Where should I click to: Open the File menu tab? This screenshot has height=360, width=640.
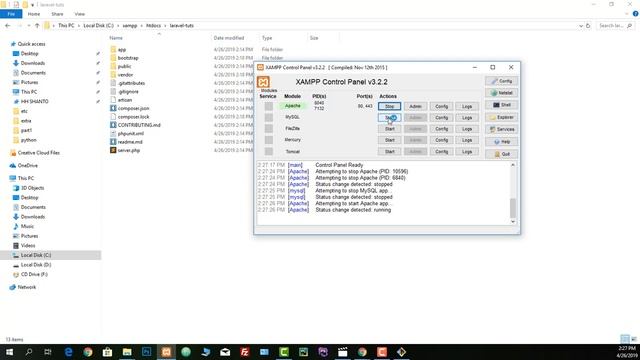click(11, 14)
